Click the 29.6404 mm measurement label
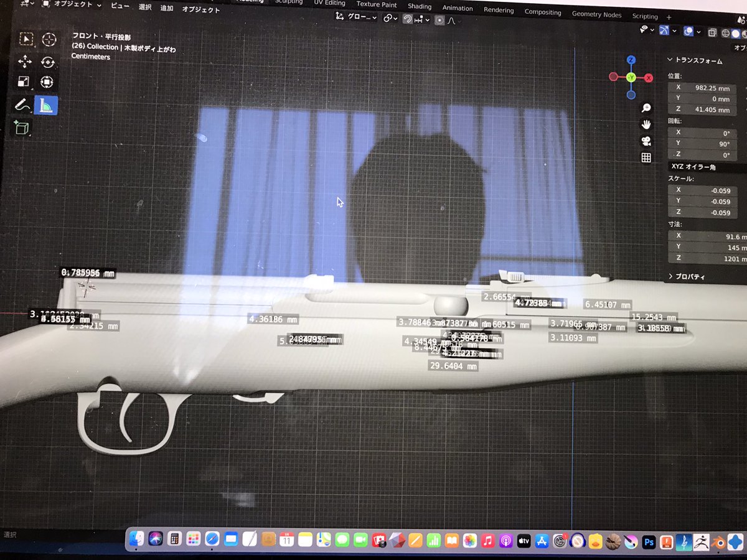 (454, 366)
